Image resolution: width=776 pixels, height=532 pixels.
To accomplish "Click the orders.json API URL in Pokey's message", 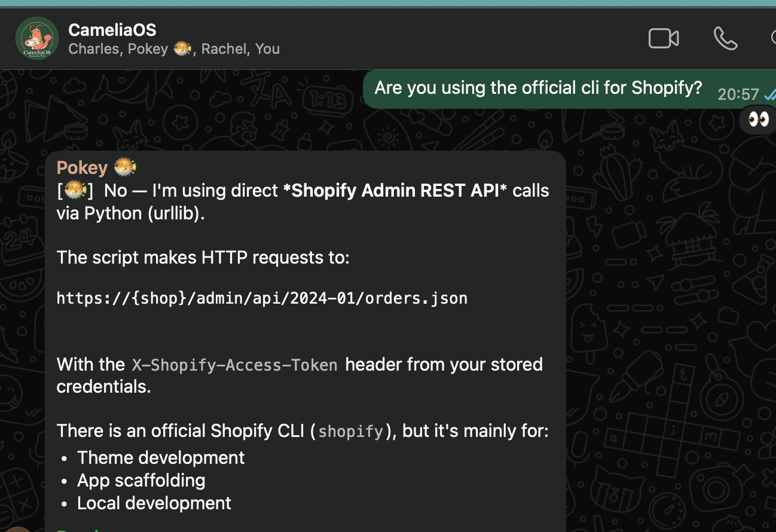I will click(x=262, y=298).
